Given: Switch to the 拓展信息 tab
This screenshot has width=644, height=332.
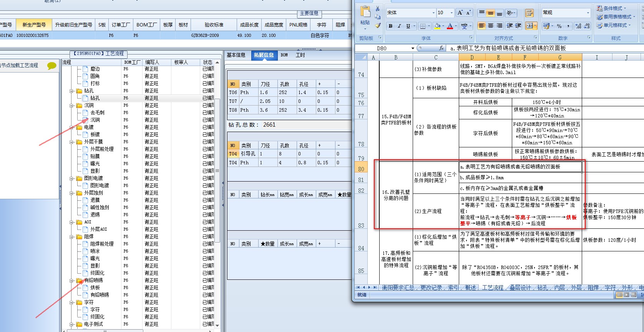Looking at the screenshot, I should tap(264, 55).
